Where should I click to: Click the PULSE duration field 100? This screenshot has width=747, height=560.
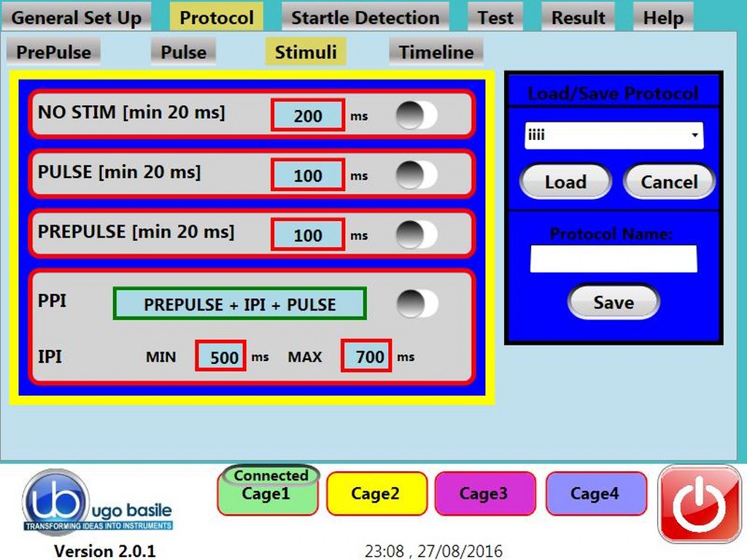tap(308, 175)
